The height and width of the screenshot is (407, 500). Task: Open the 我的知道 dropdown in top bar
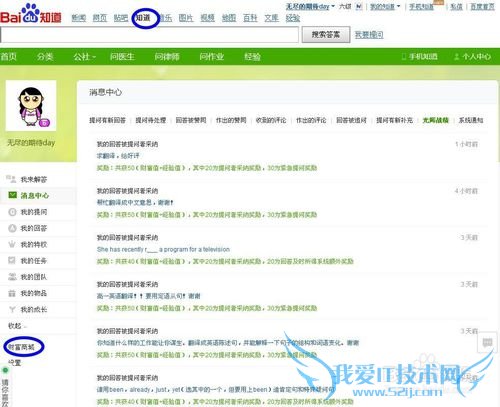385,6
